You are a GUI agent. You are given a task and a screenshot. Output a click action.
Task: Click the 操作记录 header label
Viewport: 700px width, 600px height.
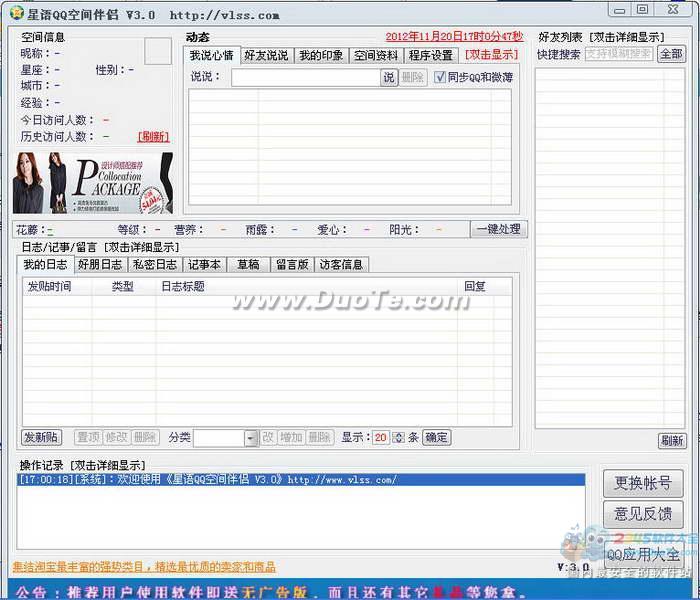click(x=42, y=465)
